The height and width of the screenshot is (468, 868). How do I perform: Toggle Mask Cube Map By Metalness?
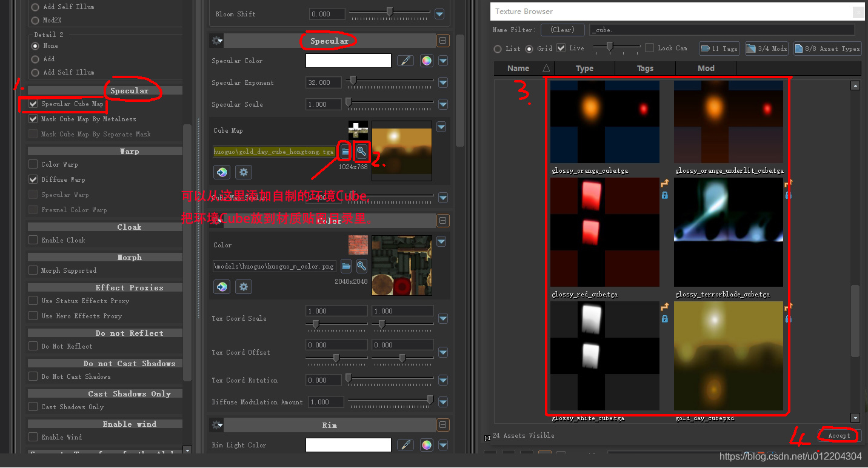coord(33,119)
